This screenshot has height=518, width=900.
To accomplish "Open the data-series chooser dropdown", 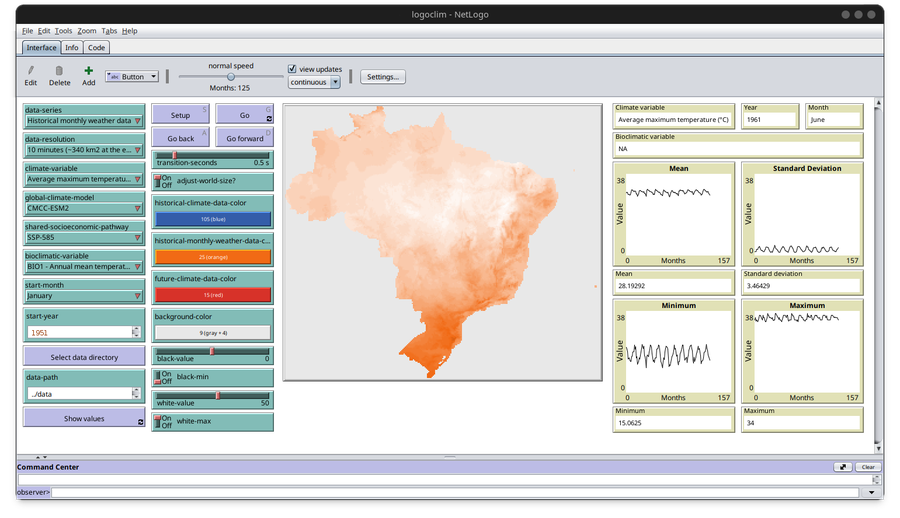I will click(84, 121).
